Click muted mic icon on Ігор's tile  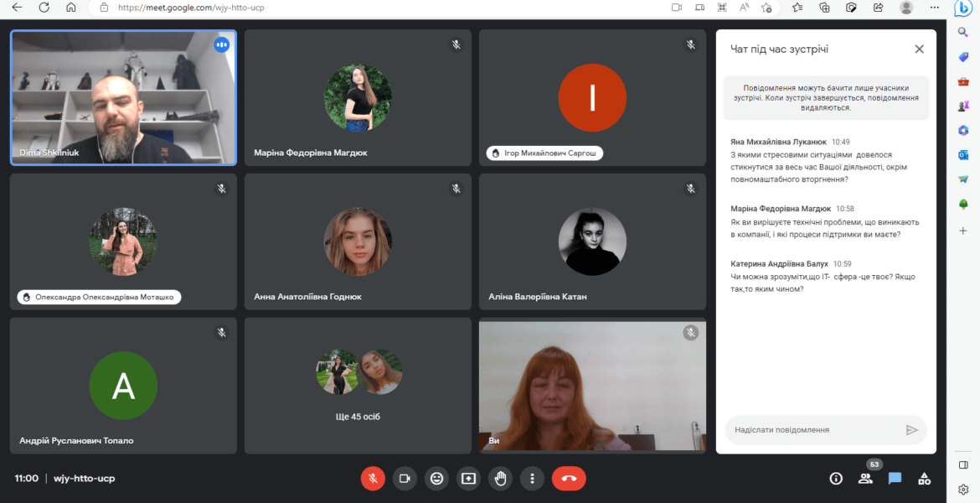click(x=691, y=45)
